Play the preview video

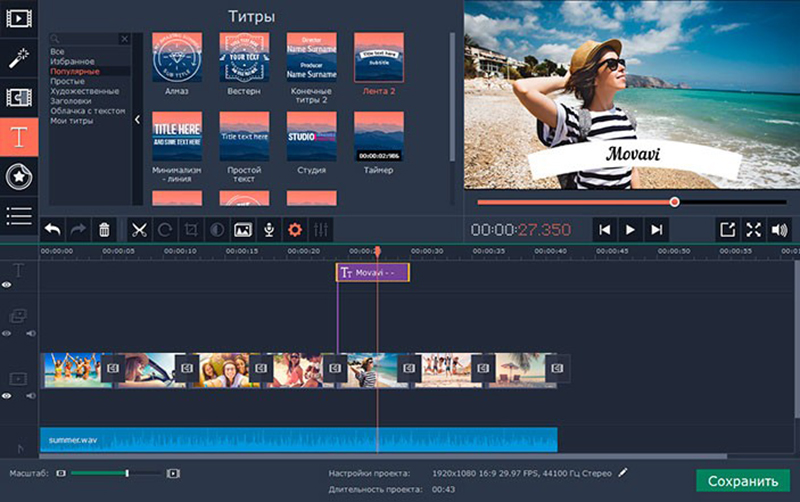click(x=631, y=230)
